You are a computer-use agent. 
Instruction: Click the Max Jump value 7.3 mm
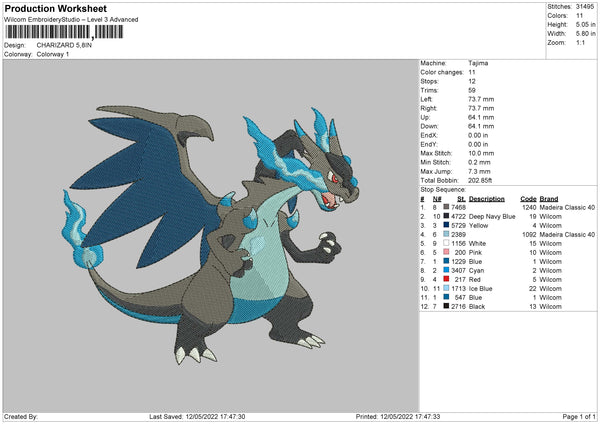click(x=479, y=171)
